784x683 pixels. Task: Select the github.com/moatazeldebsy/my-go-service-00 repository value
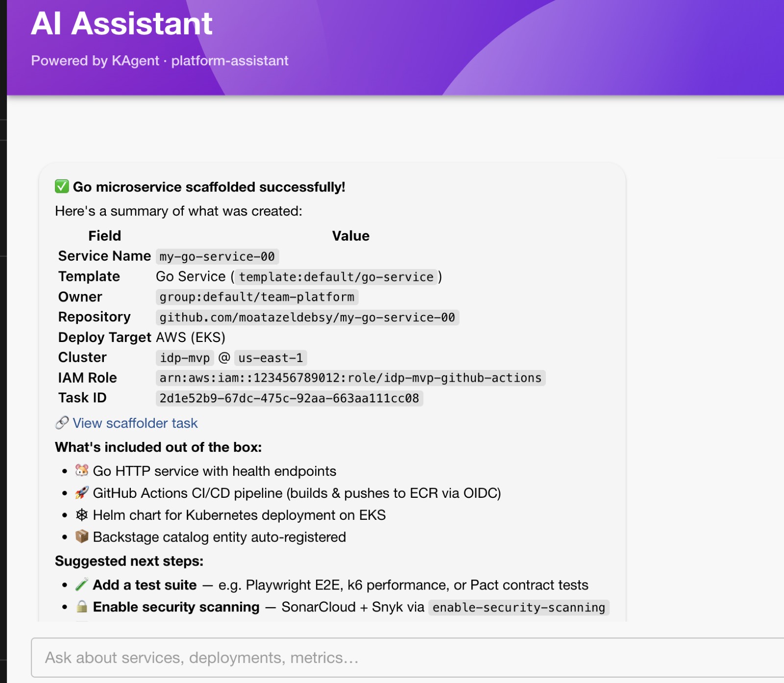click(x=307, y=317)
